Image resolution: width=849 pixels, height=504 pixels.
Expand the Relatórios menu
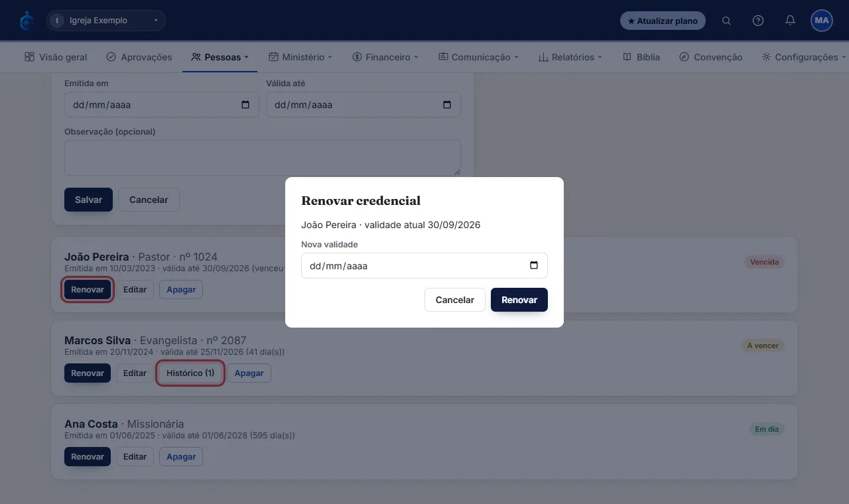point(570,57)
